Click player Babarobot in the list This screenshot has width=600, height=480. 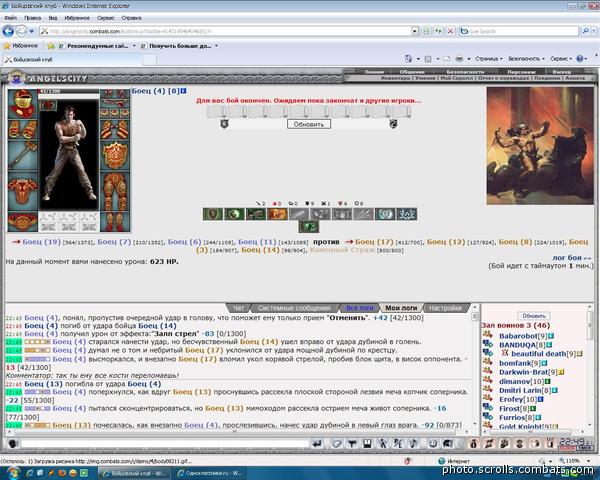click(518, 336)
